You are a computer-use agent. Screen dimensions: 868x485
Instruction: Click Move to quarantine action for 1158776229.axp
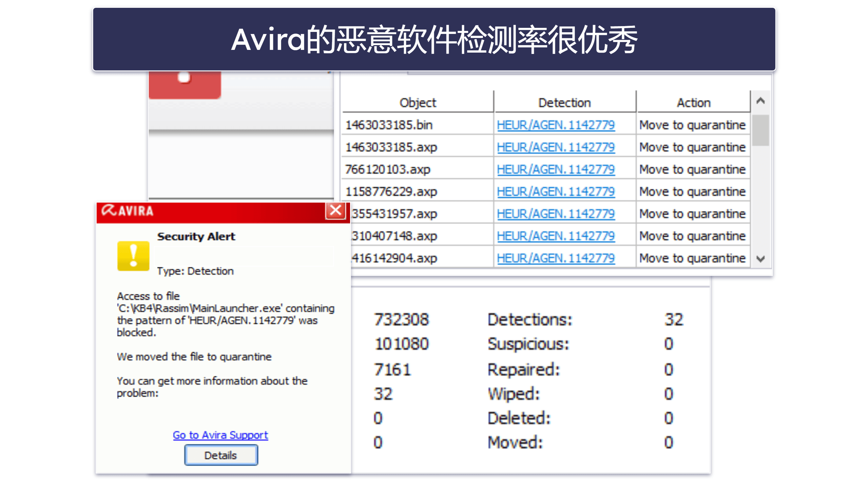[692, 191]
